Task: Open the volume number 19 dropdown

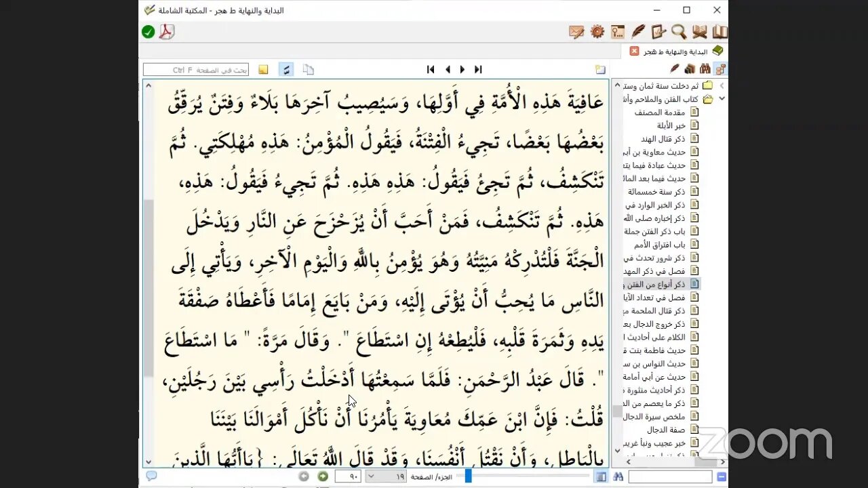Action: click(x=386, y=477)
